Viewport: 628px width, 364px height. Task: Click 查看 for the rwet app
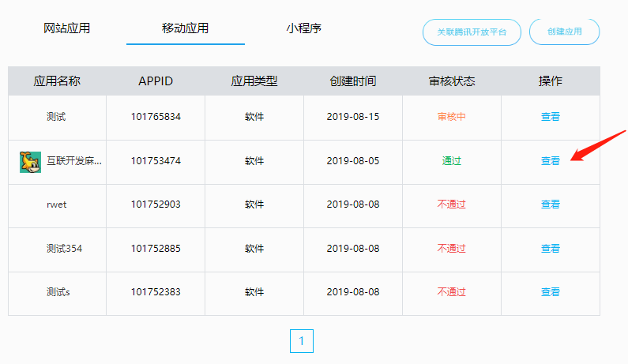point(551,205)
